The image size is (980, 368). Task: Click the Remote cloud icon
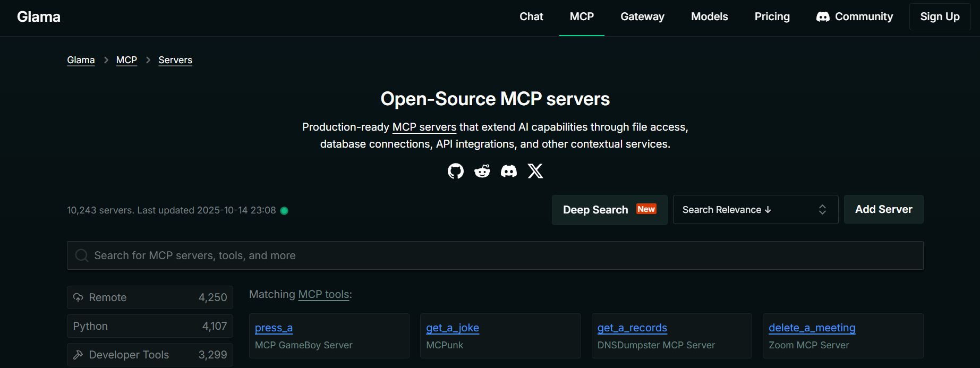tap(78, 297)
